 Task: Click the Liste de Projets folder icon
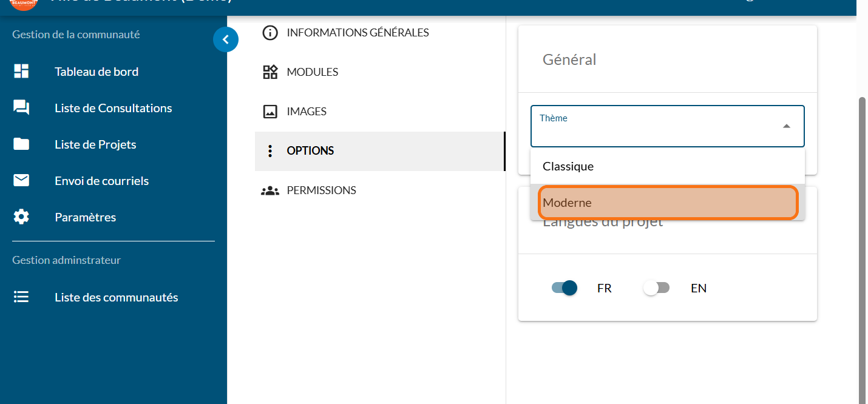pyautogui.click(x=21, y=144)
